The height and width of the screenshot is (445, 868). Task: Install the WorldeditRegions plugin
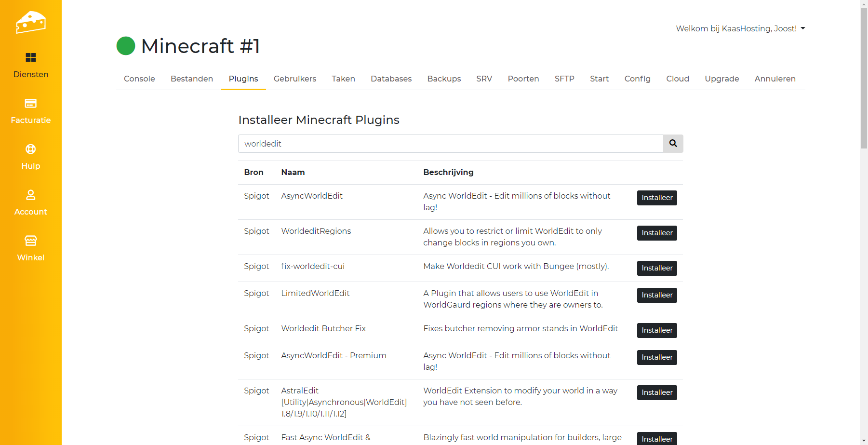click(x=656, y=233)
